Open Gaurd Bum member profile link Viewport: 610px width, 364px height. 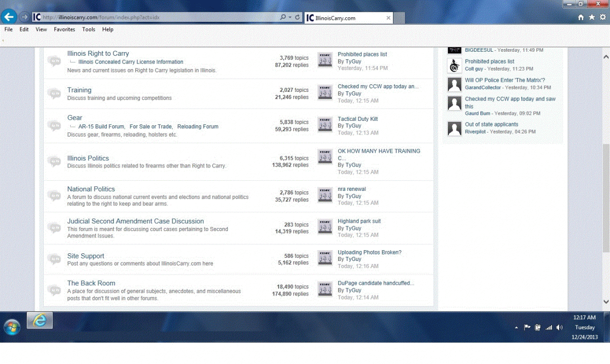click(478, 114)
